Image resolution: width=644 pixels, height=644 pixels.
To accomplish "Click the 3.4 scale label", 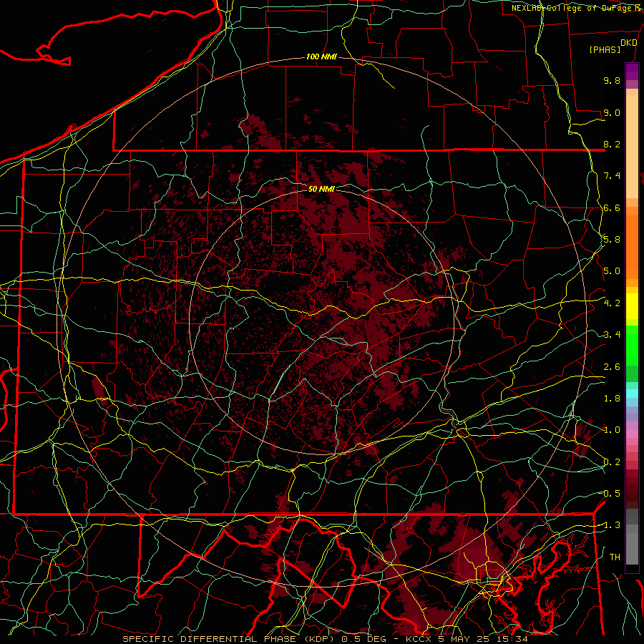I will (612, 335).
